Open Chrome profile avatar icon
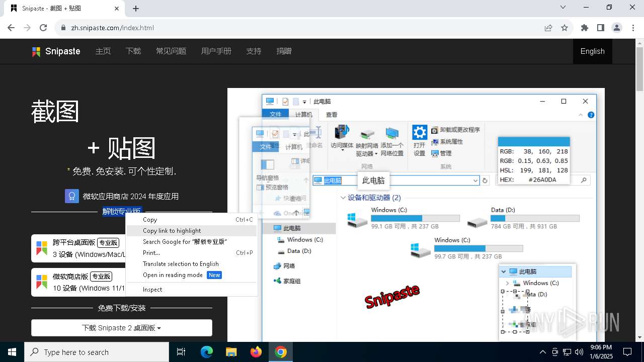Screen dimensions: 644x362 pos(617,28)
